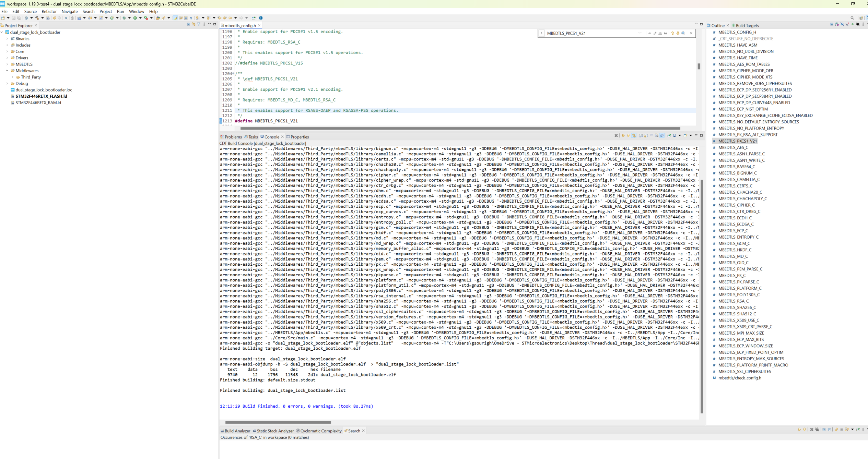Open the Project menu

(x=105, y=11)
